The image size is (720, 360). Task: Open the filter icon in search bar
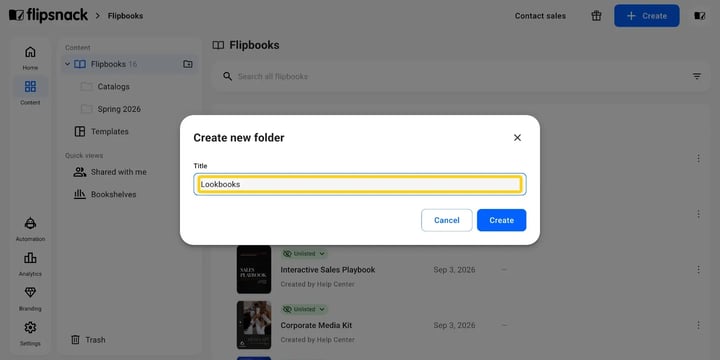click(x=697, y=76)
